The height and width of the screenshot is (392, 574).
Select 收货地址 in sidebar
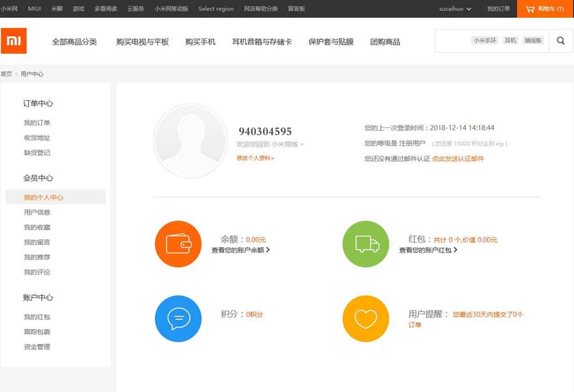37,138
